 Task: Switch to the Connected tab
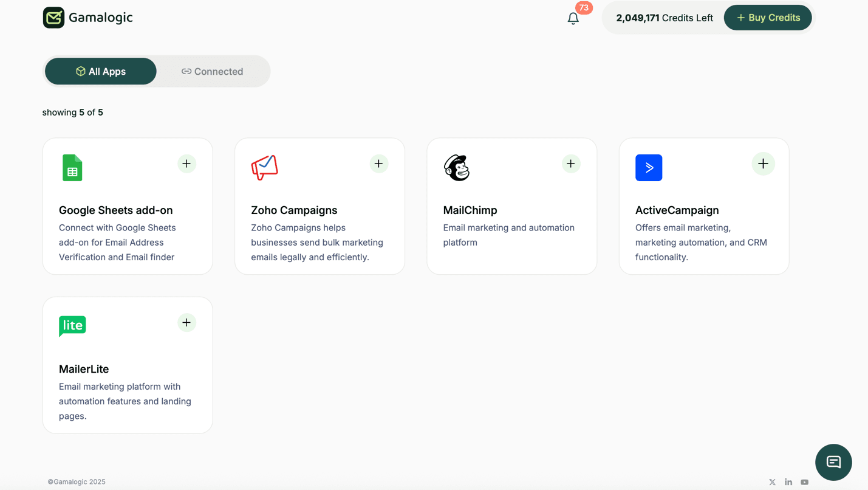[x=212, y=71]
